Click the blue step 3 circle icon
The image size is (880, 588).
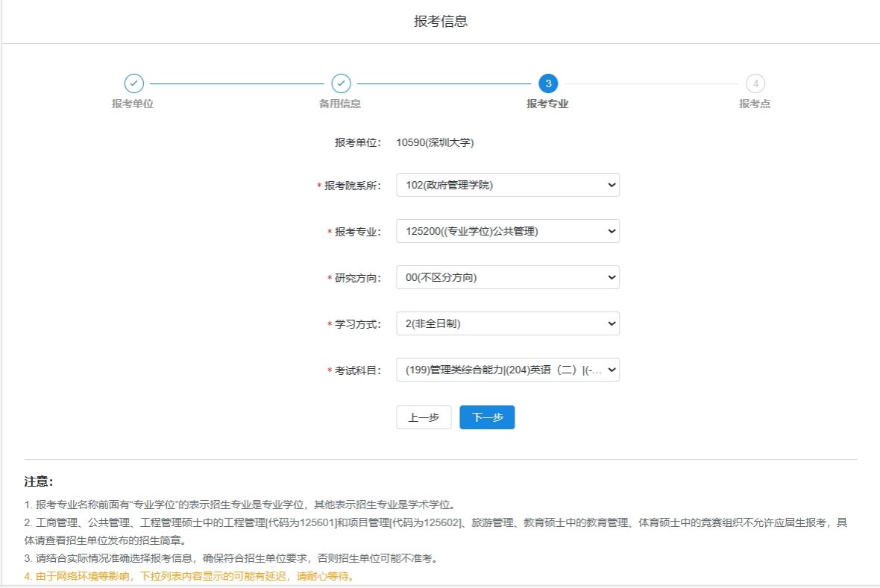pos(548,83)
